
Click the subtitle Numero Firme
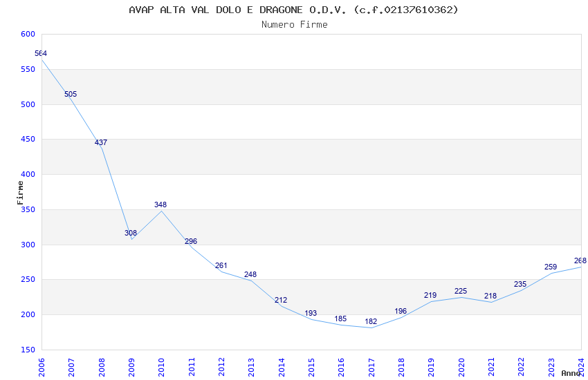click(x=295, y=25)
